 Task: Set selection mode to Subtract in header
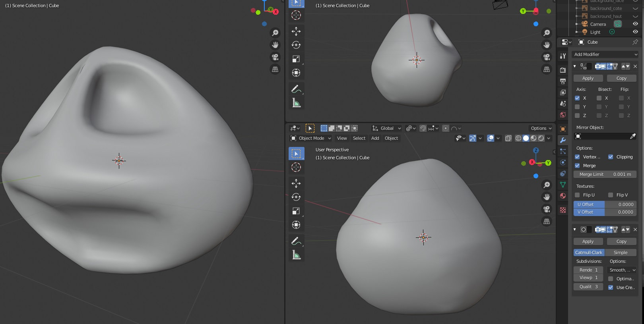[339, 128]
